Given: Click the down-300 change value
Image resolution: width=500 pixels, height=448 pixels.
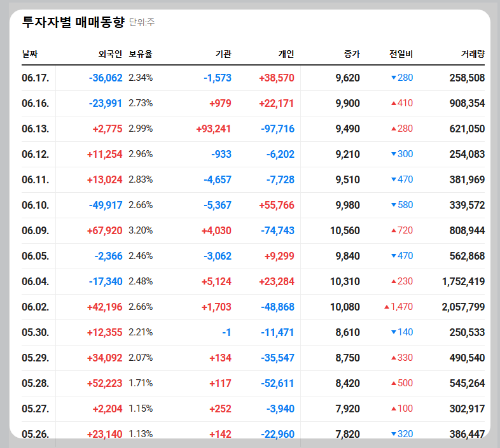Looking at the screenshot, I should click(x=402, y=154).
